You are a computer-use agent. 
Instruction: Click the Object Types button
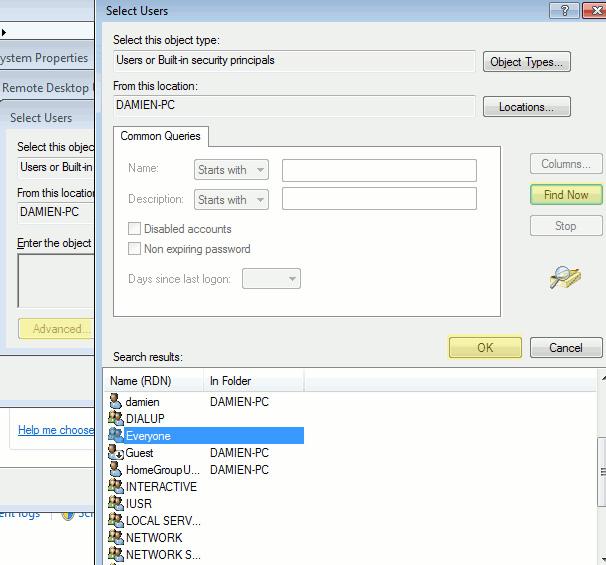coord(526,62)
